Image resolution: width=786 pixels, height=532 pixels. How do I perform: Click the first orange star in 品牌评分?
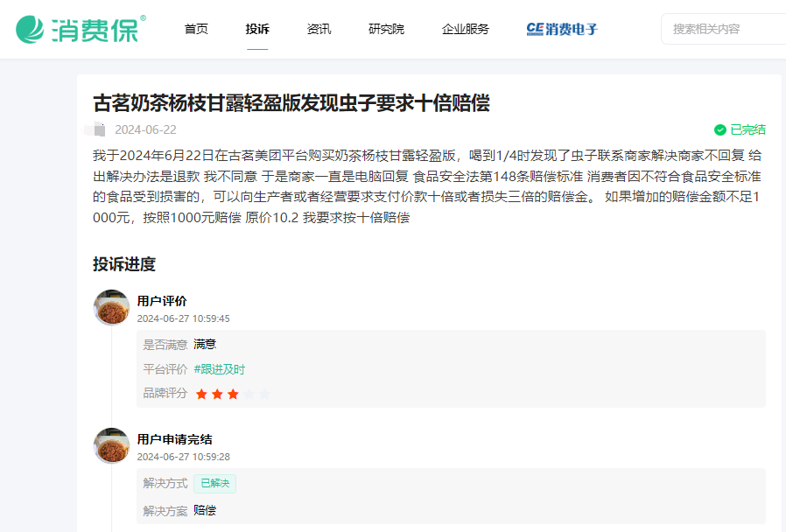[201, 394]
